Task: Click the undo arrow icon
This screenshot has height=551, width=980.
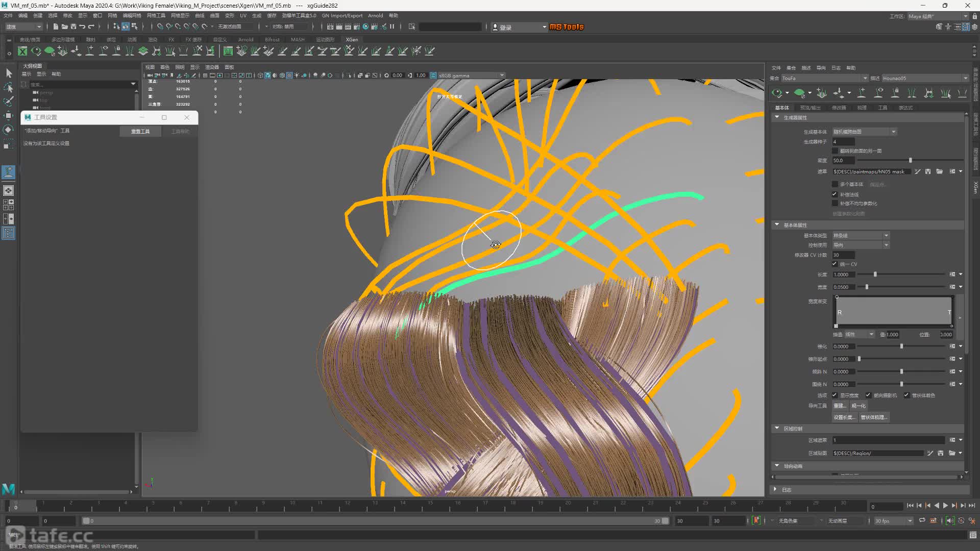Action: coord(82,27)
